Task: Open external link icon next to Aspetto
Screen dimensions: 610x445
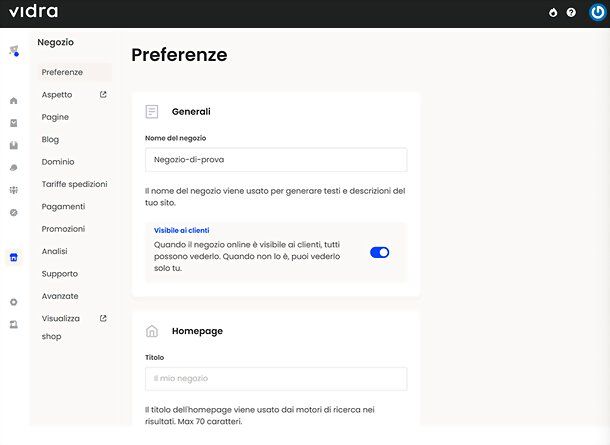Action: pos(103,94)
